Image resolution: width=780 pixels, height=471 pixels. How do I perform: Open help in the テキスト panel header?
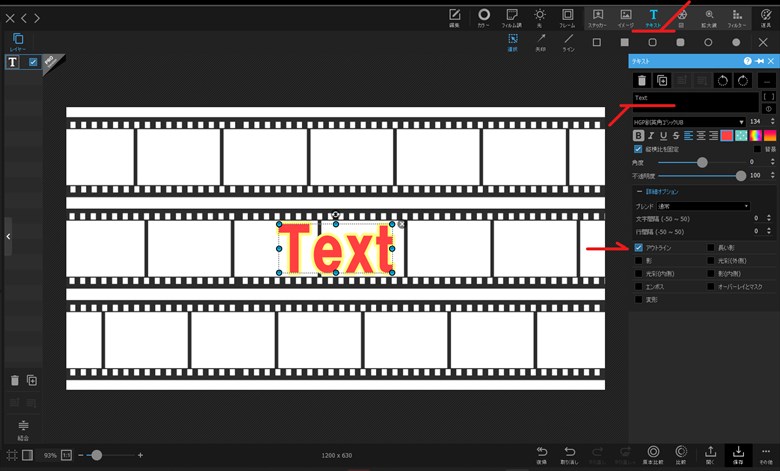(747, 61)
